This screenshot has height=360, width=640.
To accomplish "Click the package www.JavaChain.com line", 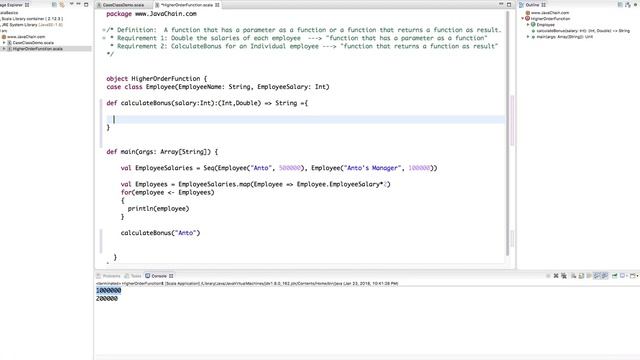I will (x=151, y=14).
